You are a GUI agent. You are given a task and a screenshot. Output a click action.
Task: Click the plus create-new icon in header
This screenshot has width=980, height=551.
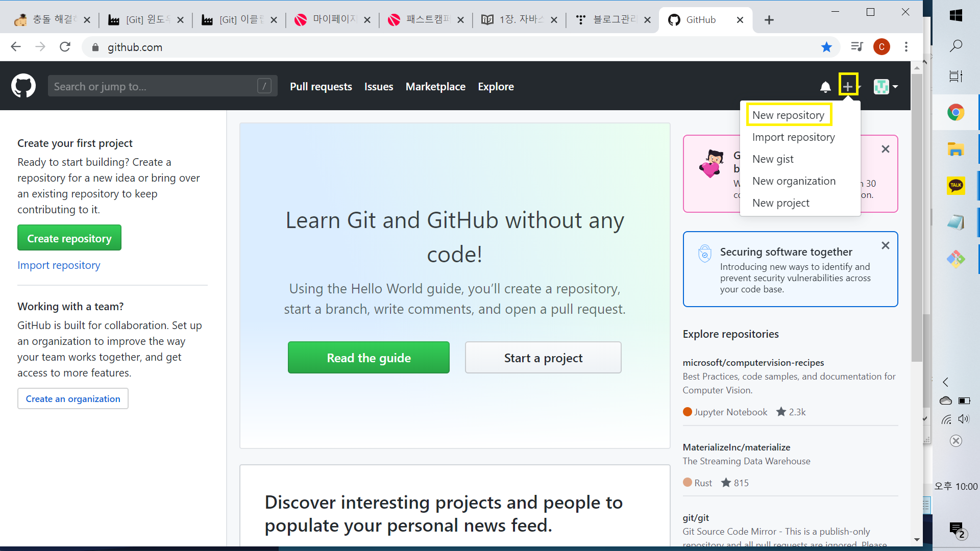click(x=848, y=86)
